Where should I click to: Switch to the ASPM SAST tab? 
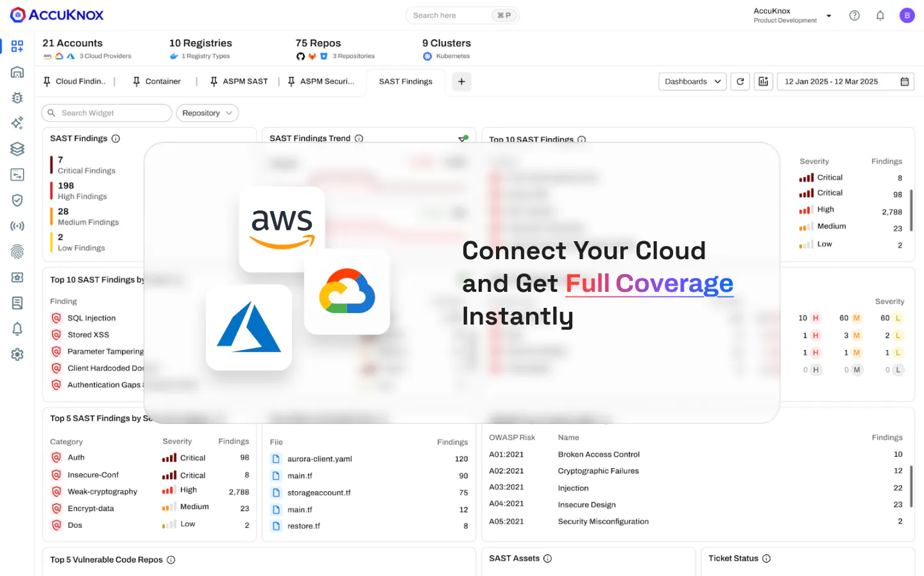point(239,81)
